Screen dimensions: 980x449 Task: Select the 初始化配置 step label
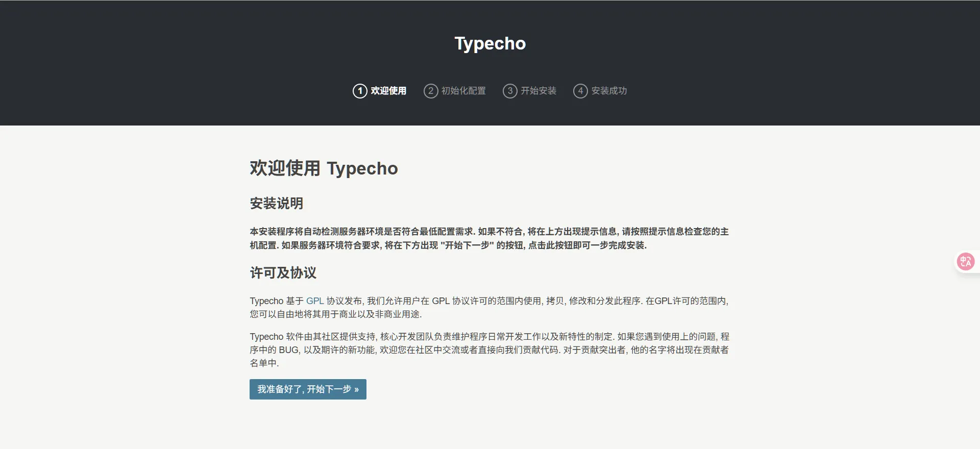point(463,91)
